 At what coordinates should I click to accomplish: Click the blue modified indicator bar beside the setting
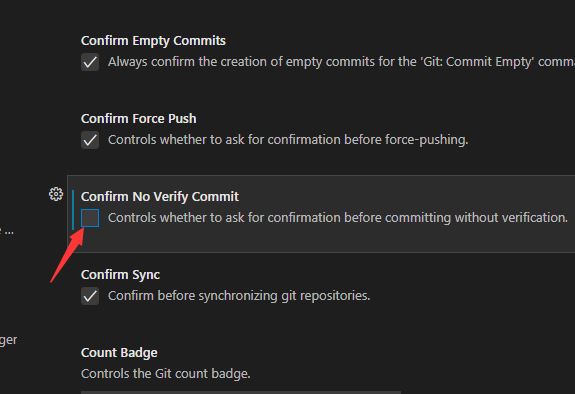[x=73, y=210]
